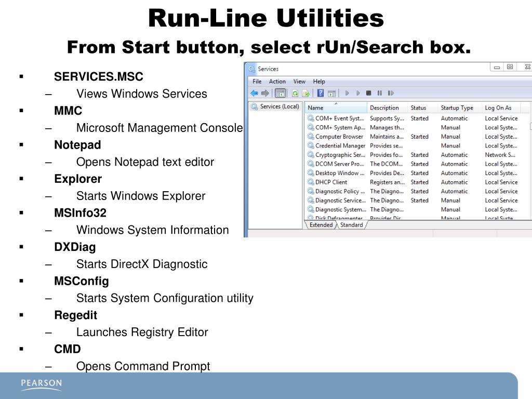Click the Pearson logo in footer

click(x=42, y=385)
